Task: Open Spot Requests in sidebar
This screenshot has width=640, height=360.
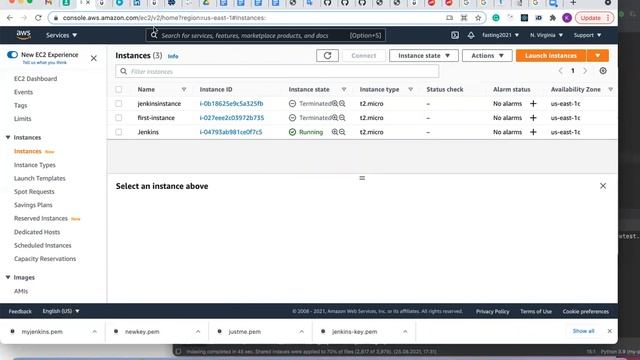Action: coord(34,191)
